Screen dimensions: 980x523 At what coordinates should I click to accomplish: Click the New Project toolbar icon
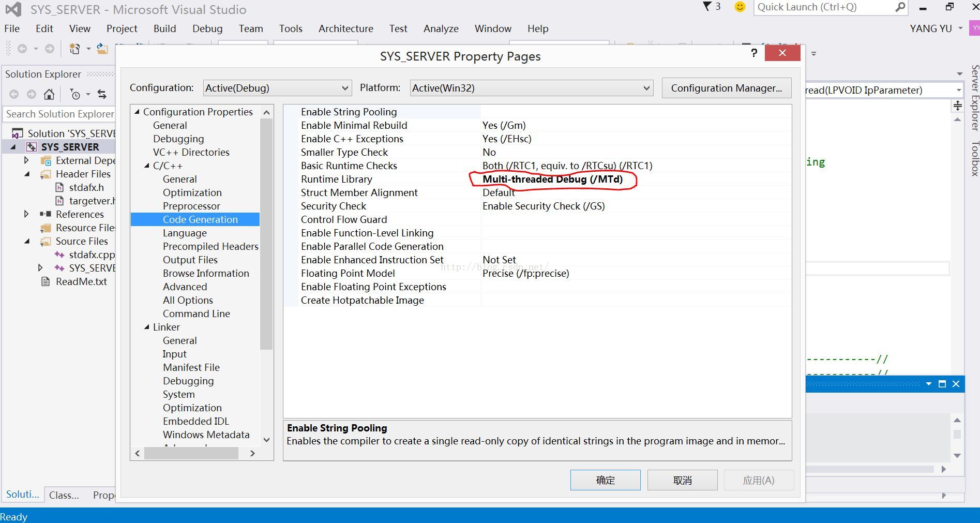coord(74,49)
